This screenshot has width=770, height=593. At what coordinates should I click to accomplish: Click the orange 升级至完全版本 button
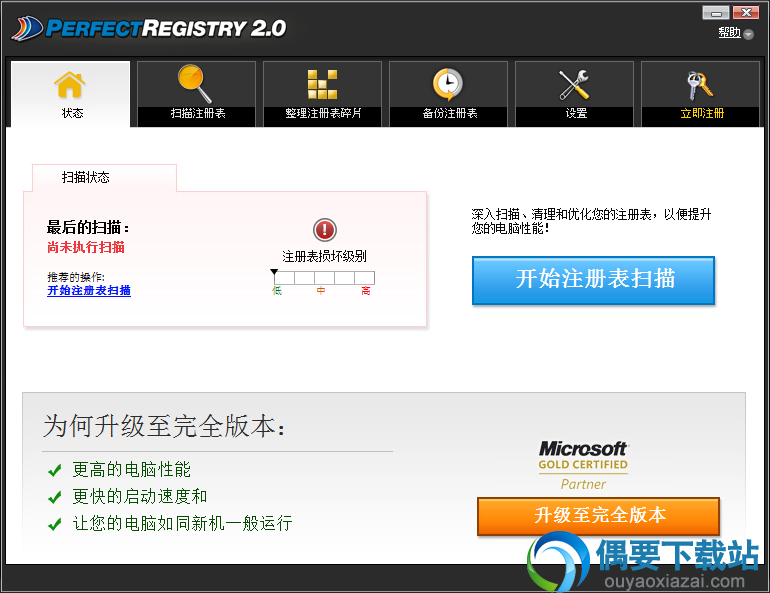pyautogui.click(x=598, y=516)
